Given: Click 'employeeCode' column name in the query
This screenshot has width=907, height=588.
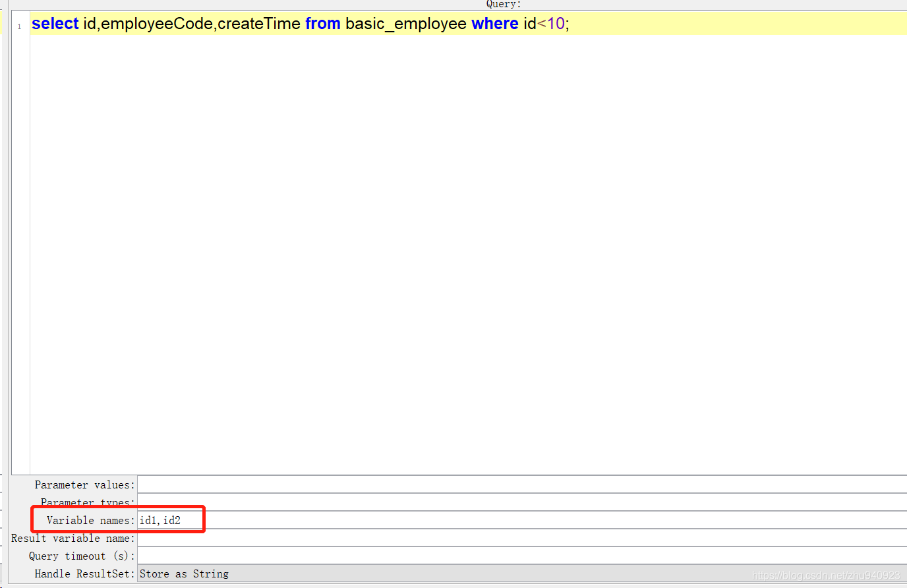Looking at the screenshot, I should (x=157, y=24).
